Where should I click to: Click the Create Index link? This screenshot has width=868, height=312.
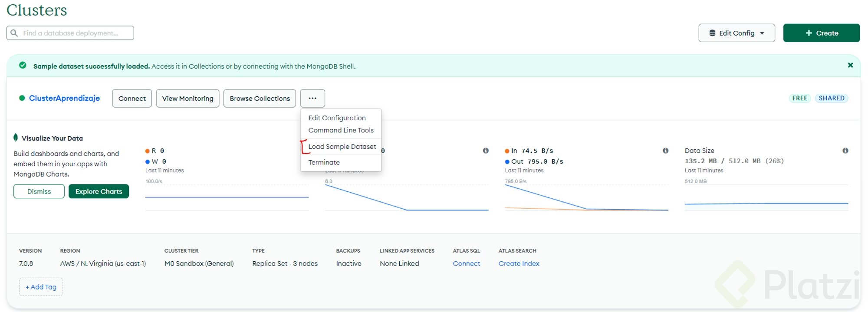[519, 263]
